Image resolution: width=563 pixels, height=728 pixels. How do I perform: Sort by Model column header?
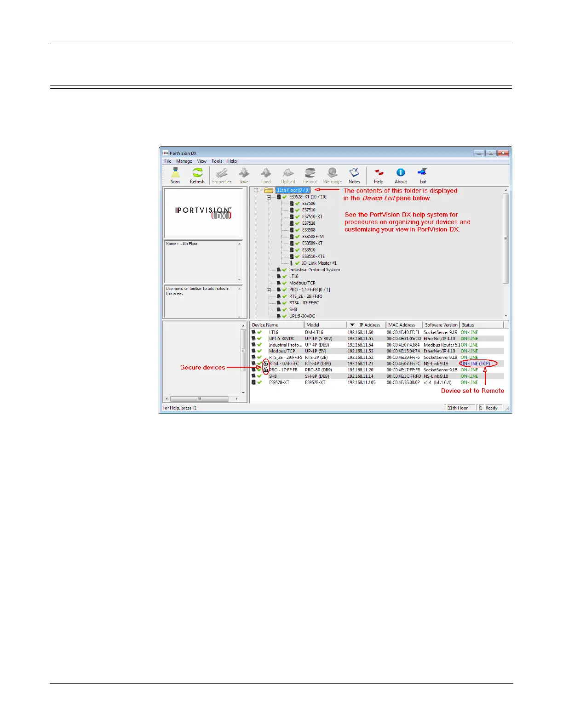pos(326,325)
